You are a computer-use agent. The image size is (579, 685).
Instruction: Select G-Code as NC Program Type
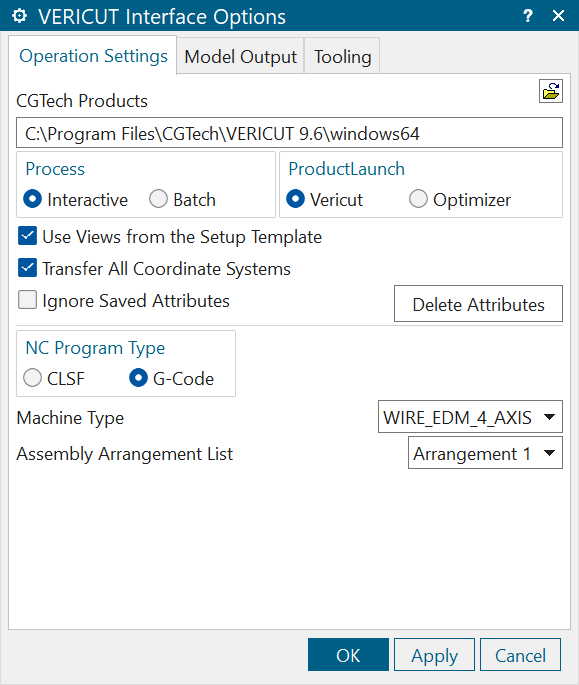pos(171,378)
